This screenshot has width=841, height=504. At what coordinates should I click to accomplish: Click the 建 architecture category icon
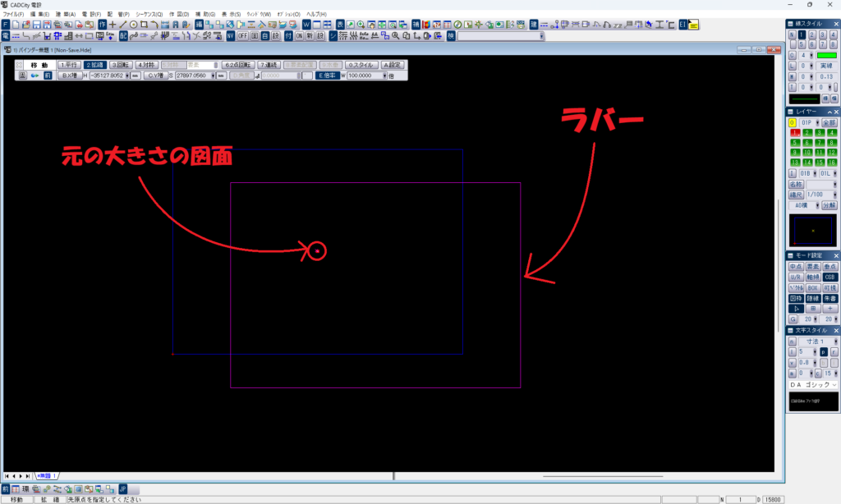point(534,25)
